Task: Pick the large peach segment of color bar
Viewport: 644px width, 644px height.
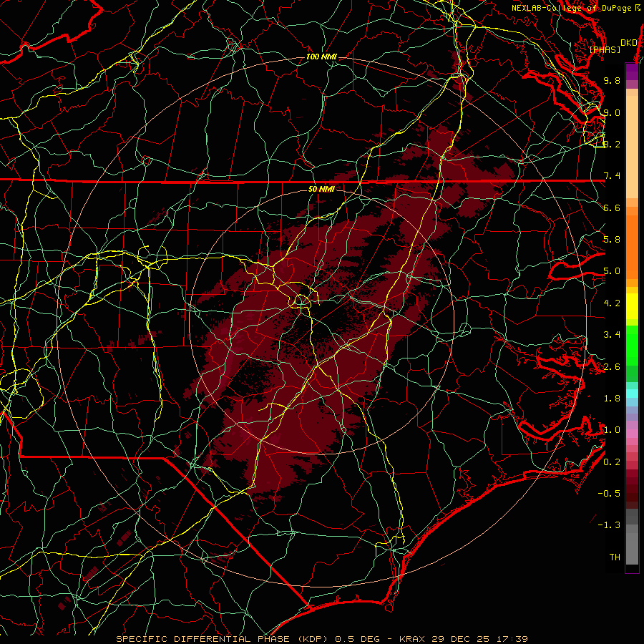Action: point(632,148)
